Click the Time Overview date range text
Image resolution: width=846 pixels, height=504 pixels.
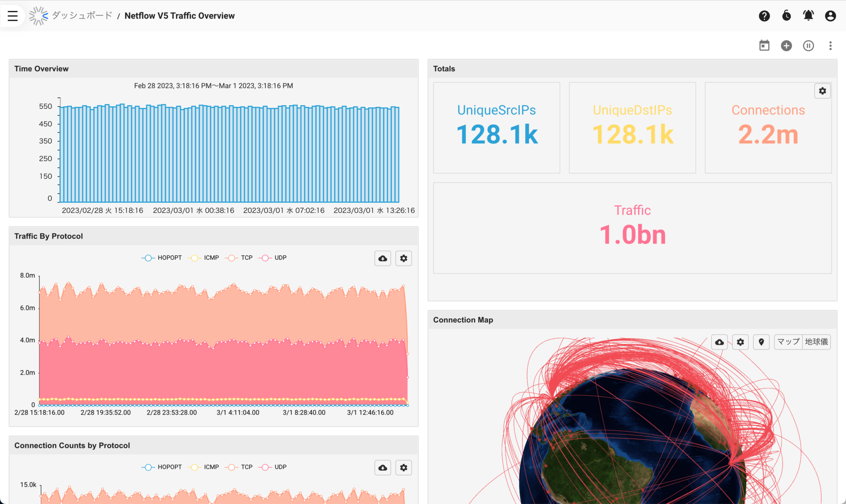(214, 86)
